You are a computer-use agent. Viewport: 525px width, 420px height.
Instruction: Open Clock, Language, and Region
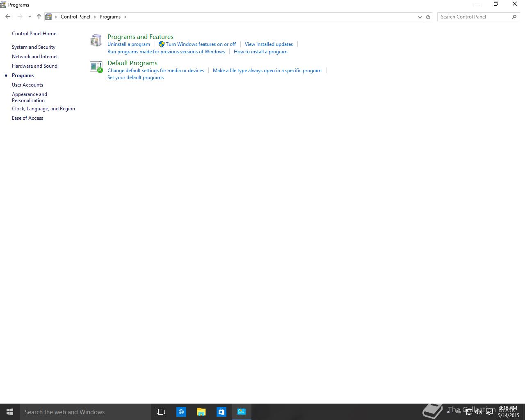[43, 109]
